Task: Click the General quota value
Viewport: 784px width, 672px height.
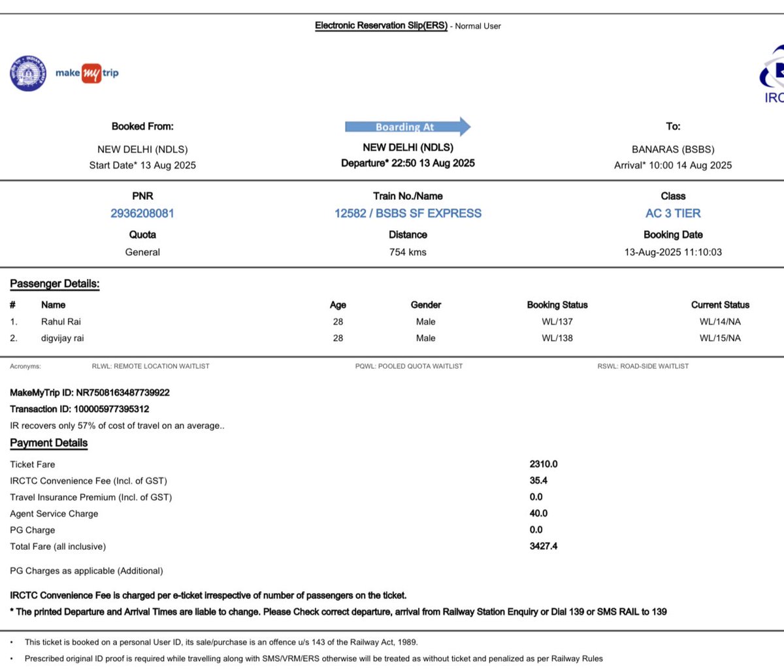Action: [142, 252]
